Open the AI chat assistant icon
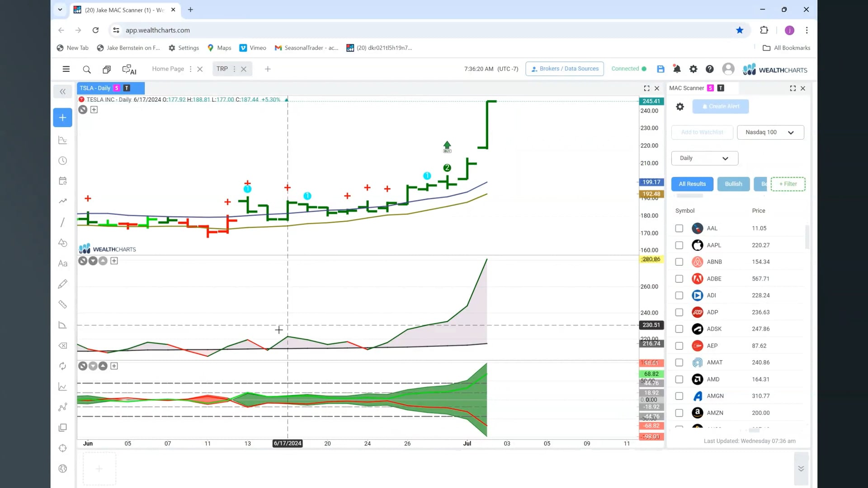This screenshot has height=488, width=868. pyautogui.click(x=129, y=69)
